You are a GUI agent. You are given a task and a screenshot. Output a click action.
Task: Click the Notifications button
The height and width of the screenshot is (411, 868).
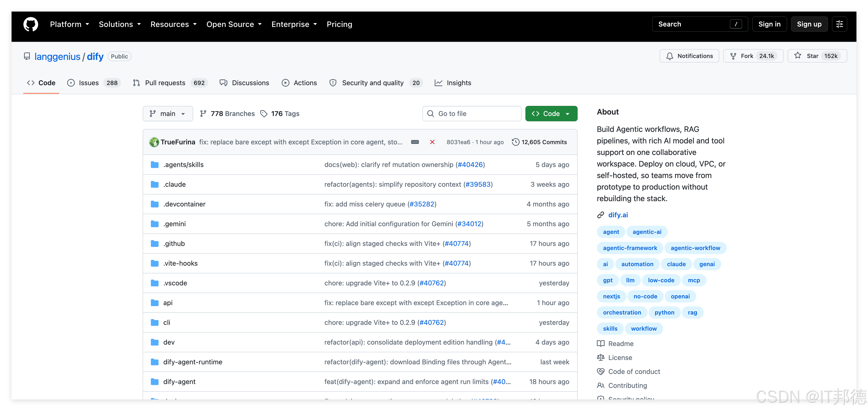689,56
